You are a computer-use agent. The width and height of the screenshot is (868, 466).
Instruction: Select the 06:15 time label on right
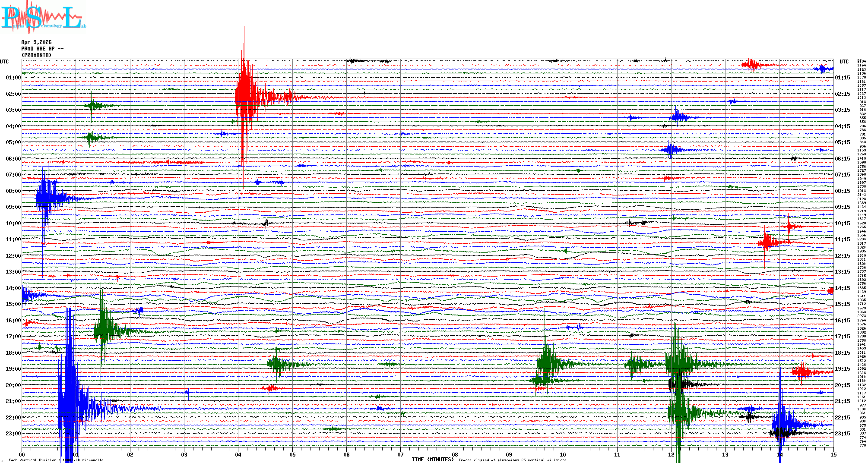coord(842,159)
